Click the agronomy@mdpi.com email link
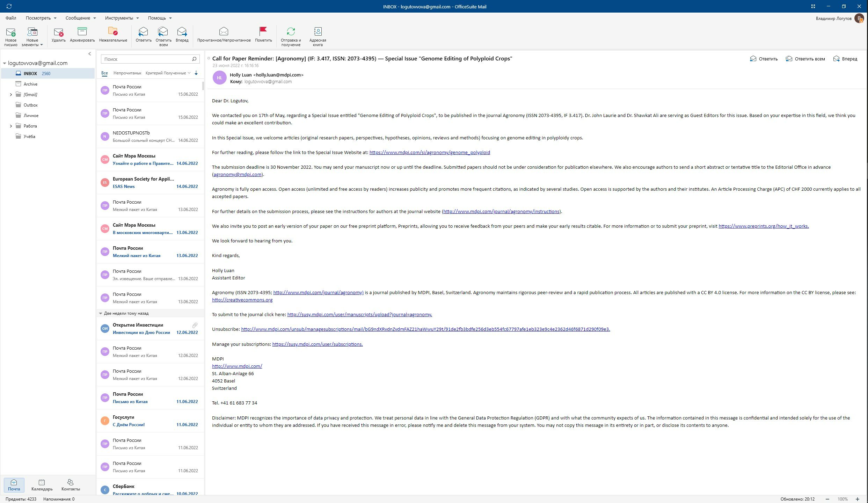 (x=238, y=174)
